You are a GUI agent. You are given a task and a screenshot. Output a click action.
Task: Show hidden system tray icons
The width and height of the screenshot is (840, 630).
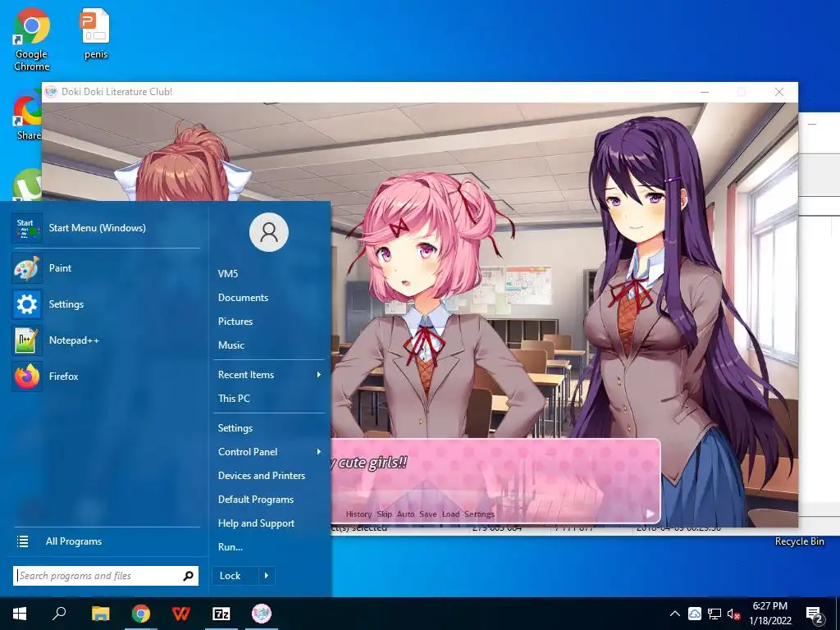click(x=675, y=614)
